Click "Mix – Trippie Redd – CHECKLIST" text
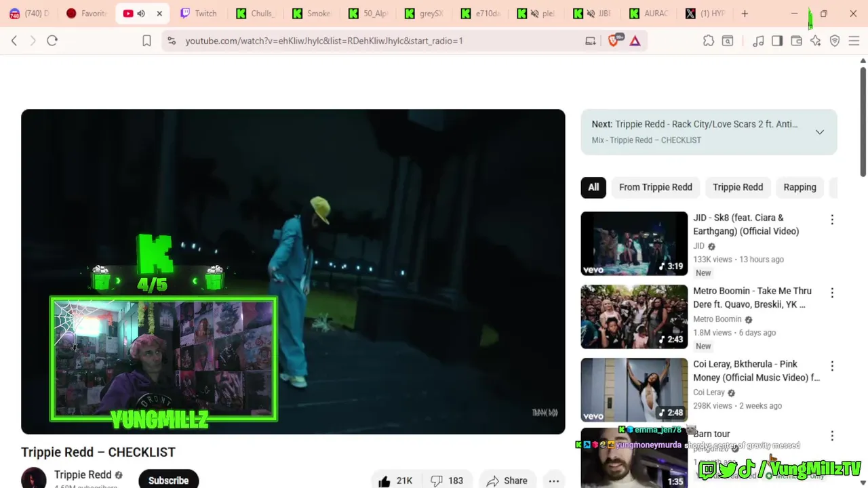868x488 pixels. (x=646, y=140)
